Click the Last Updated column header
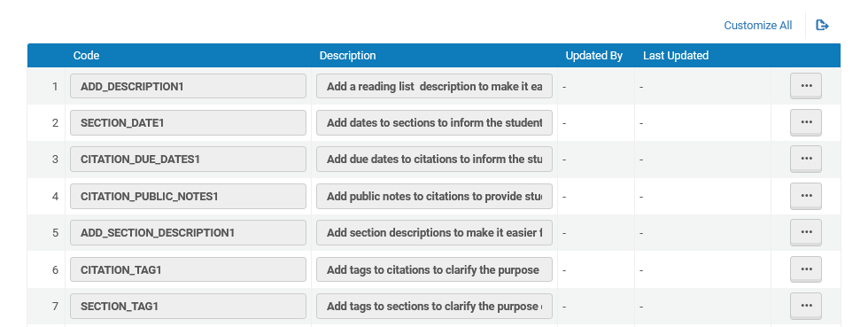868x327 pixels. [x=675, y=56]
